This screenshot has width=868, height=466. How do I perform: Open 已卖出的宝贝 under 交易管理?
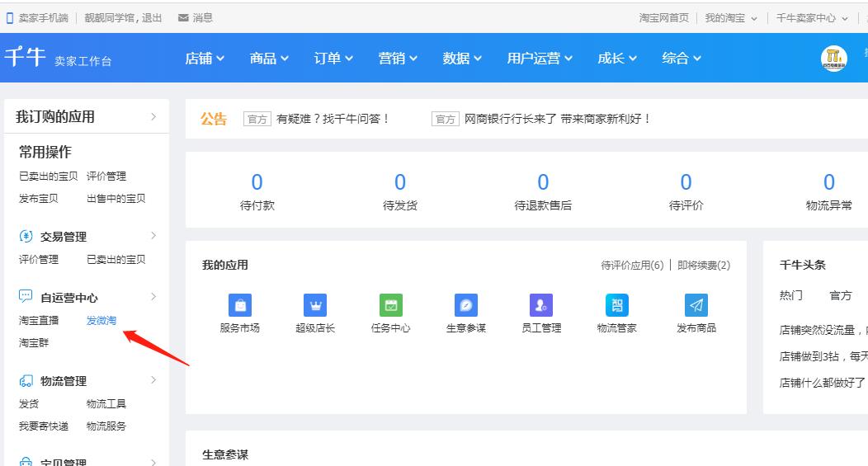(116, 260)
